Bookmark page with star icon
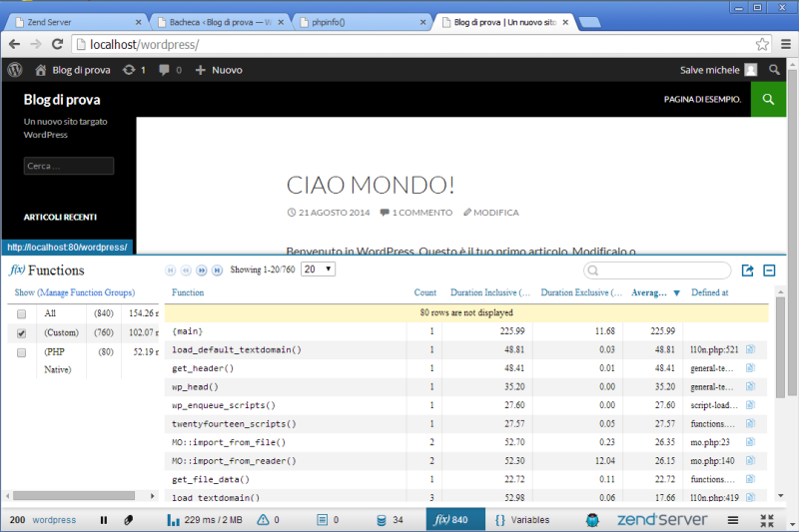 pyautogui.click(x=762, y=44)
